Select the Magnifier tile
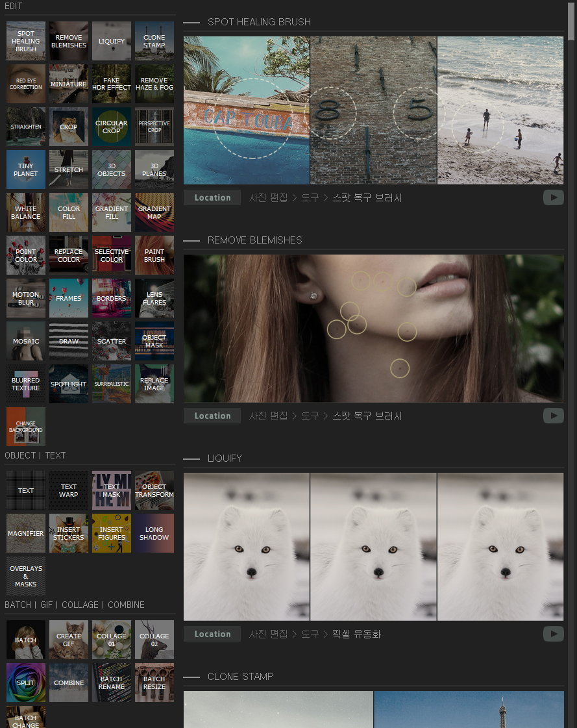Image resolution: width=577 pixels, height=728 pixels. [26, 533]
